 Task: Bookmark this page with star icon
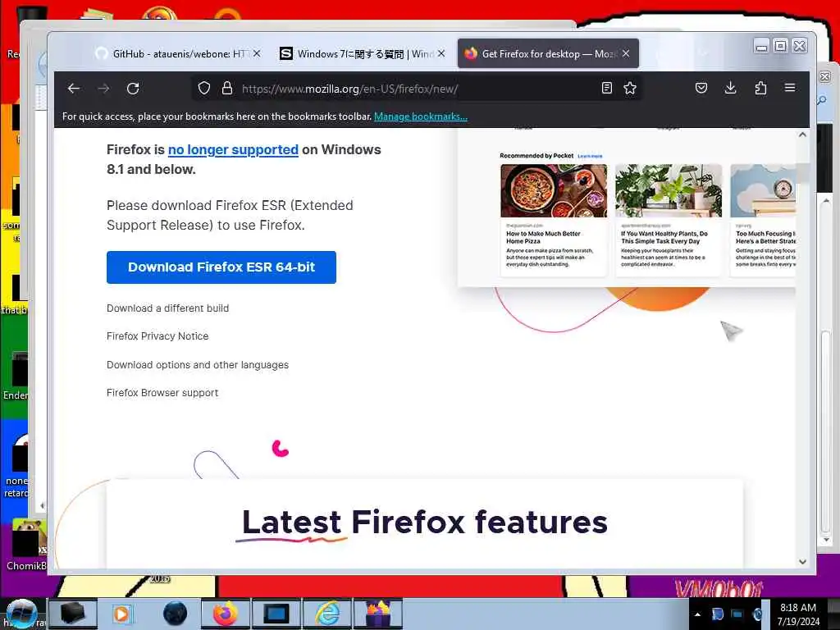(x=630, y=89)
